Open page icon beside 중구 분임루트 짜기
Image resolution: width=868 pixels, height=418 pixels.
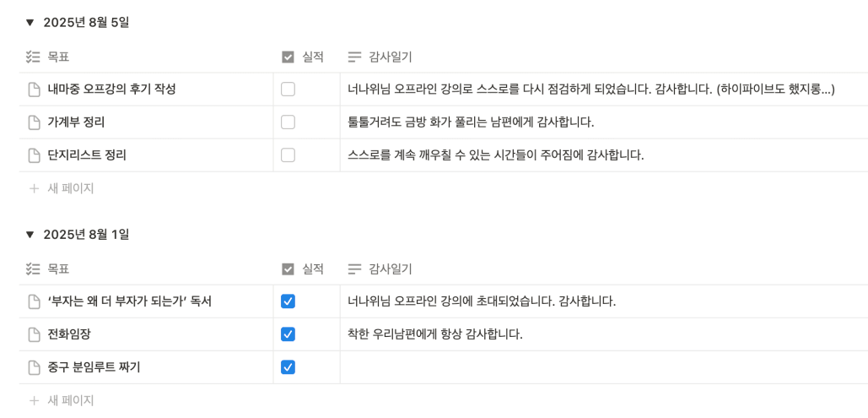click(35, 367)
